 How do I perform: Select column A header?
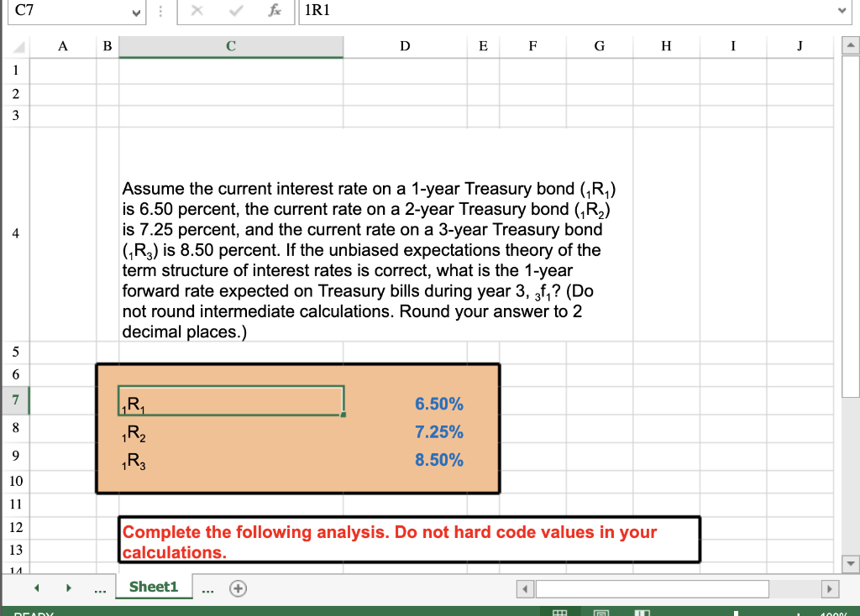(x=62, y=47)
